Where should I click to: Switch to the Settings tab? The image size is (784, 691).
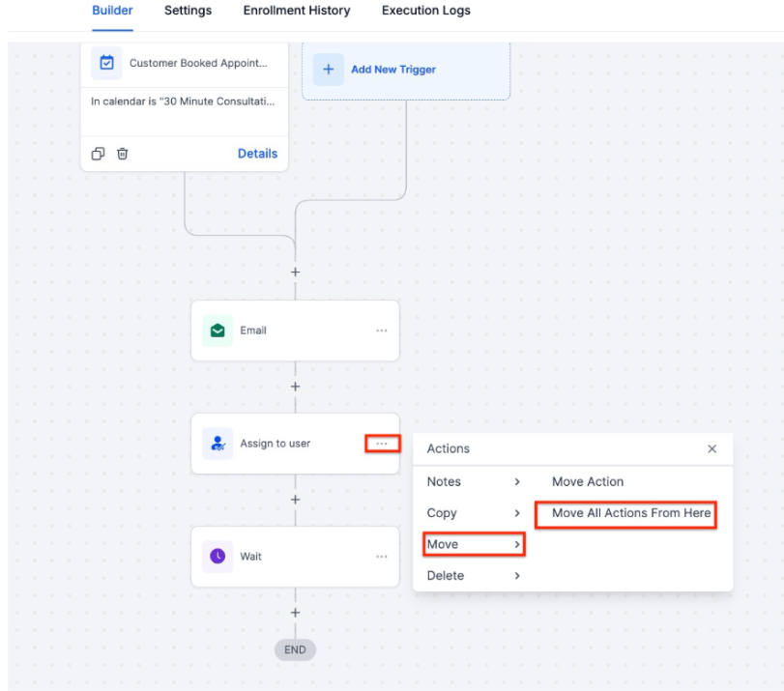(x=188, y=11)
